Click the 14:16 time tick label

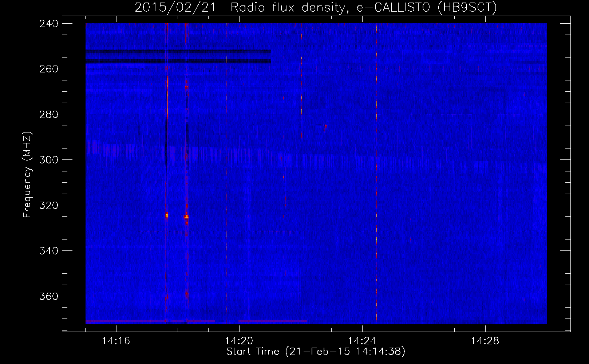116,341
